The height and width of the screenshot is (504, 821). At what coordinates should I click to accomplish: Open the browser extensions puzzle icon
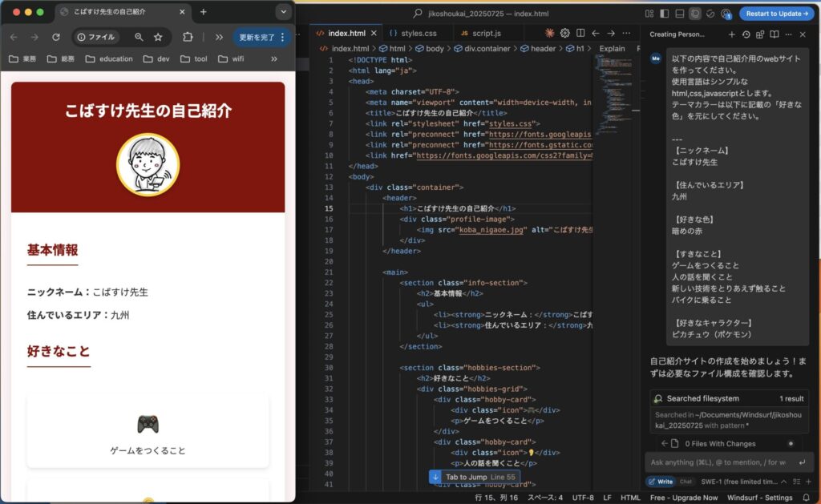(x=188, y=37)
